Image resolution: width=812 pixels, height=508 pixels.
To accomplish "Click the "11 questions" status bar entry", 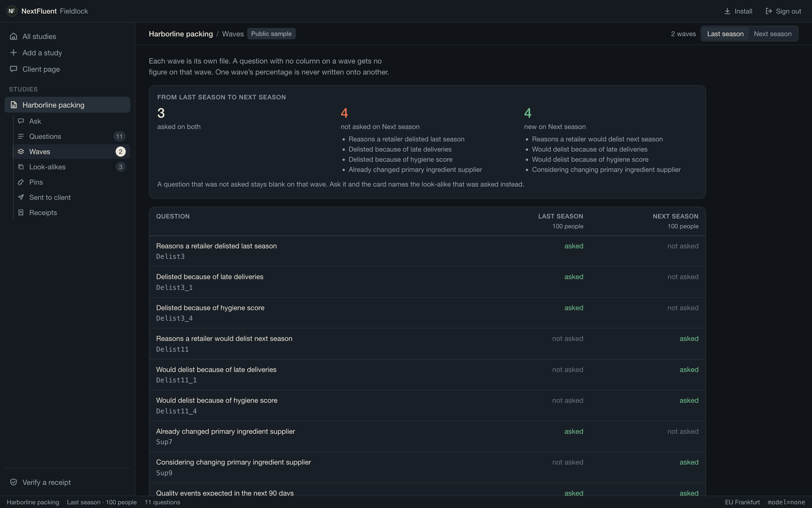I will [x=162, y=502].
